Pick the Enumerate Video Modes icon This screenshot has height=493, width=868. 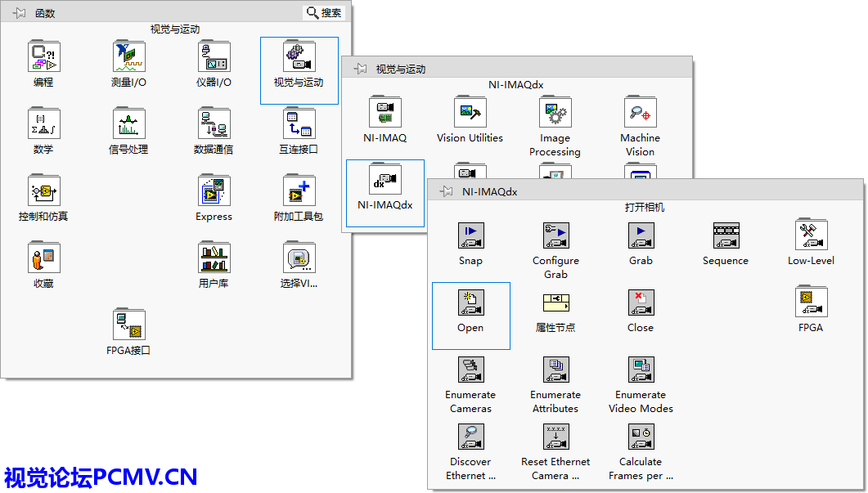pos(641,370)
